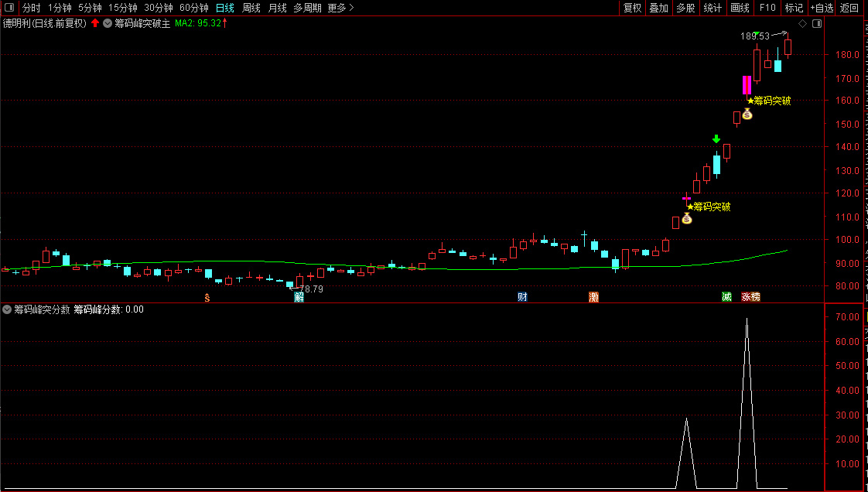Viewport: 868px width, 492px height.
Task: Click the smaller white score peak
Action: [686, 454]
